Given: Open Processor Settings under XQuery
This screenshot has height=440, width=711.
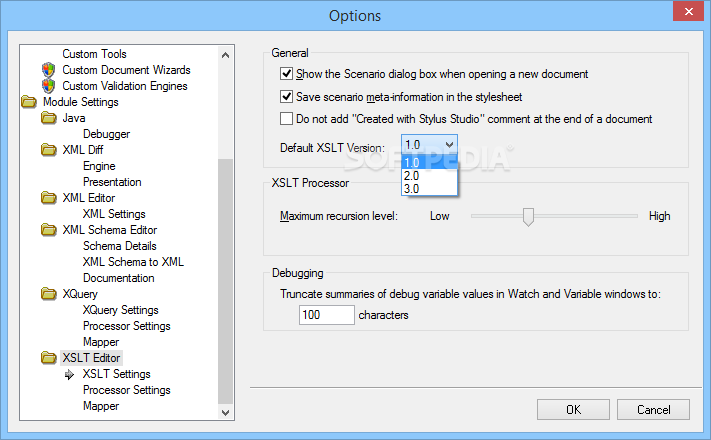Looking at the screenshot, I should pyautogui.click(x=127, y=326).
